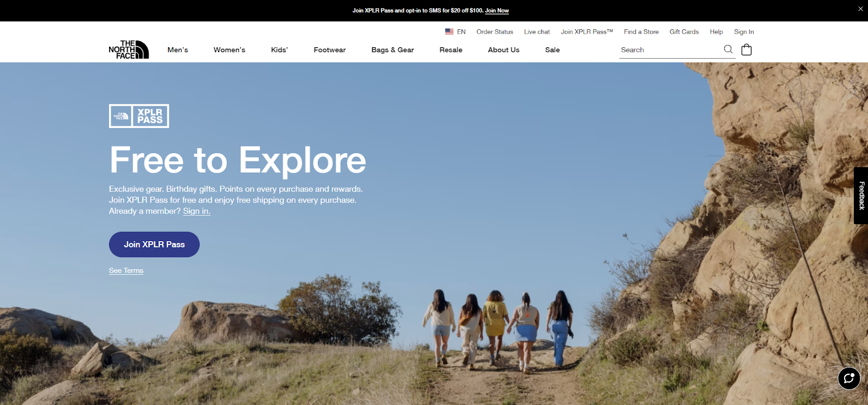
Task: Open the shopping bag cart icon
Action: point(746,49)
